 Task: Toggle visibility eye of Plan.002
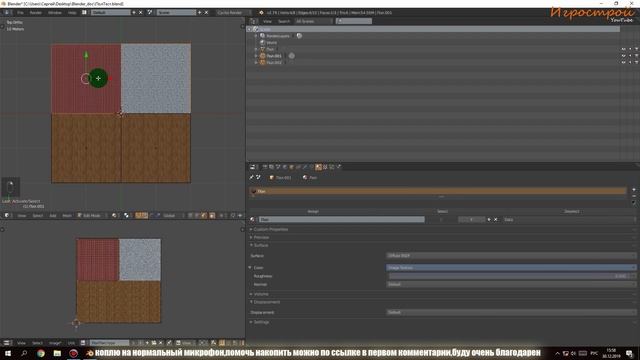click(x=623, y=62)
